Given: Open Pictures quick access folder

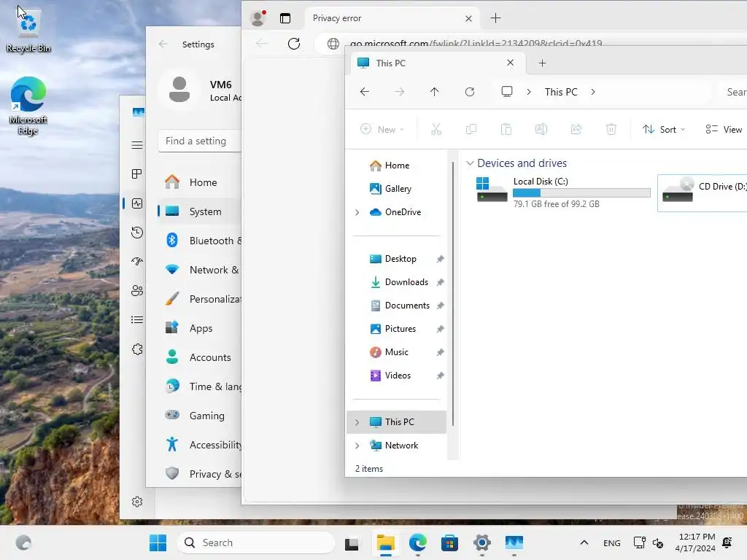Looking at the screenshot, I should click(x=399, y=329).
